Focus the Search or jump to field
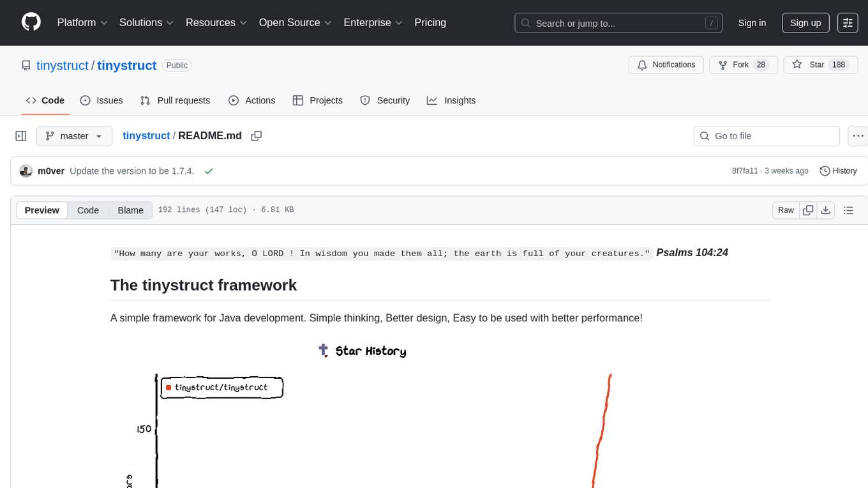This screenshot has height=488, width=868. [618, 23]
